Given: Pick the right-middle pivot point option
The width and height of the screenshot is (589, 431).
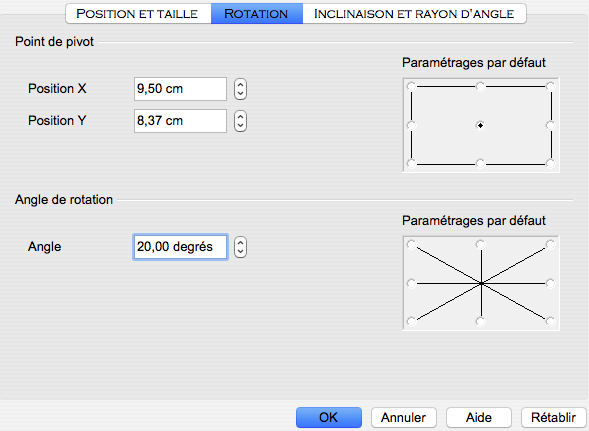Looking at the screenshot, I should (x=550, y=125).
